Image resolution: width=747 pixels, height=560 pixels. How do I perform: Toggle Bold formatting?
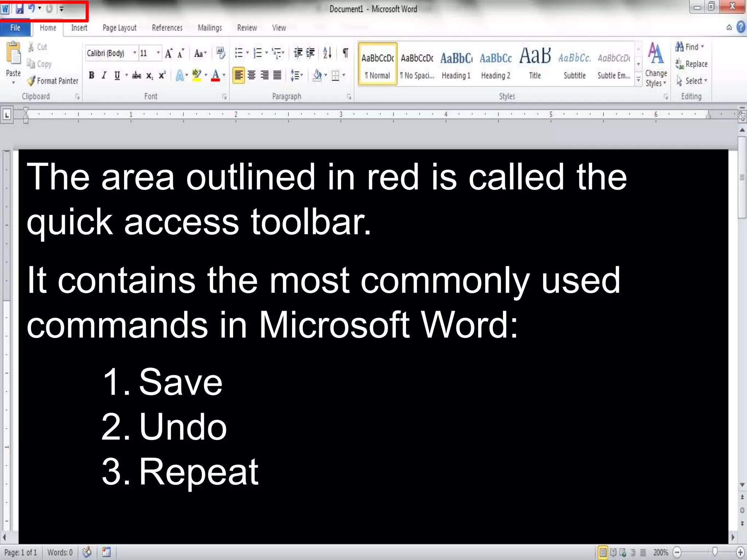pyautogui.click(x=92, y=75)
